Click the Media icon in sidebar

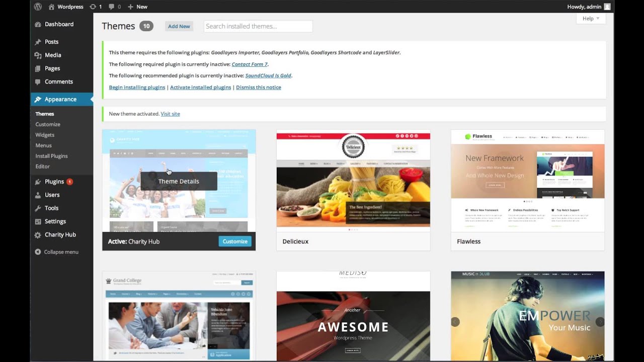(x=38, y=55)
